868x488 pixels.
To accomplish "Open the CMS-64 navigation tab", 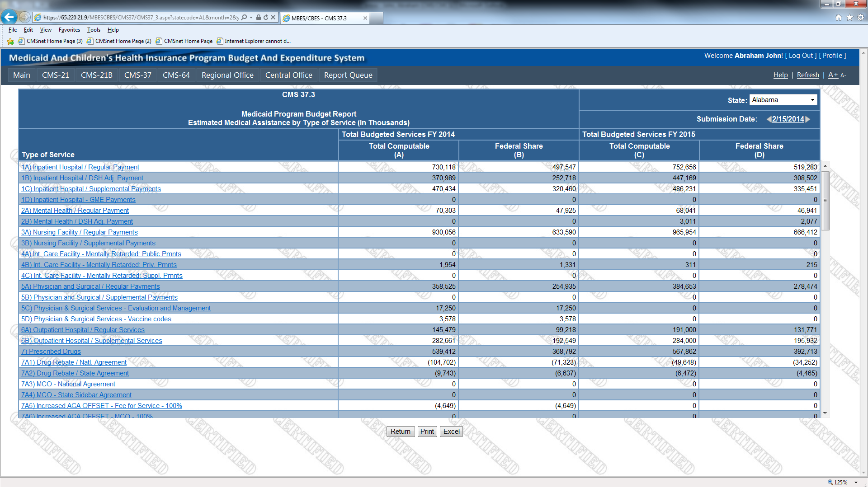I will 176,75.
